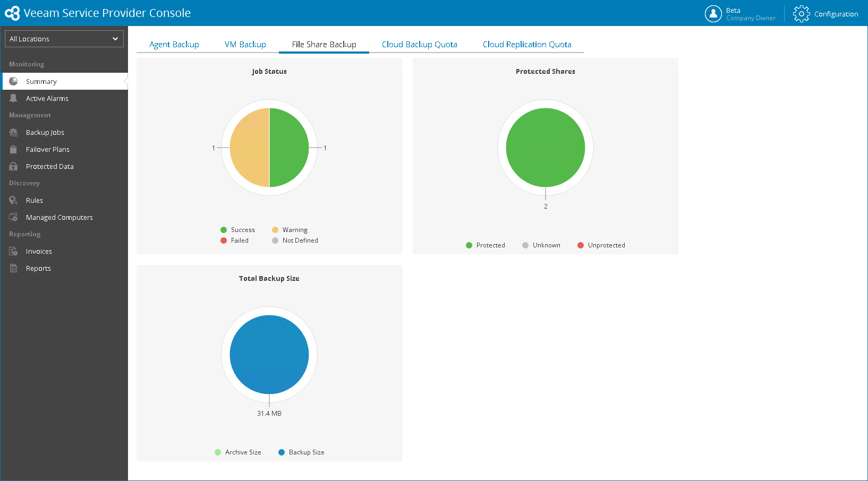Click the Managed Computers icon

(x=13, y=217)
